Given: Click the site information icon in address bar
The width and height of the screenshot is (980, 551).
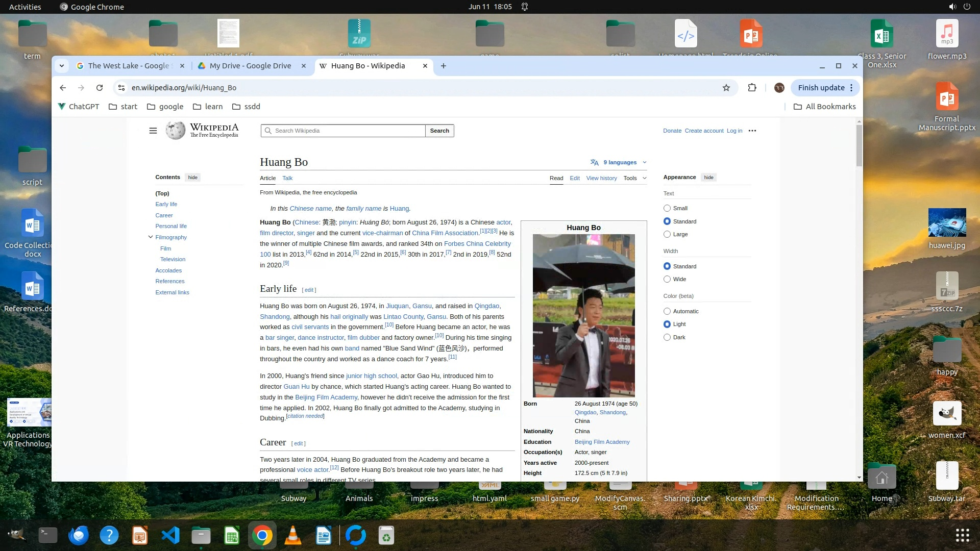Looking at the screenshot, I should coord(121,88).
